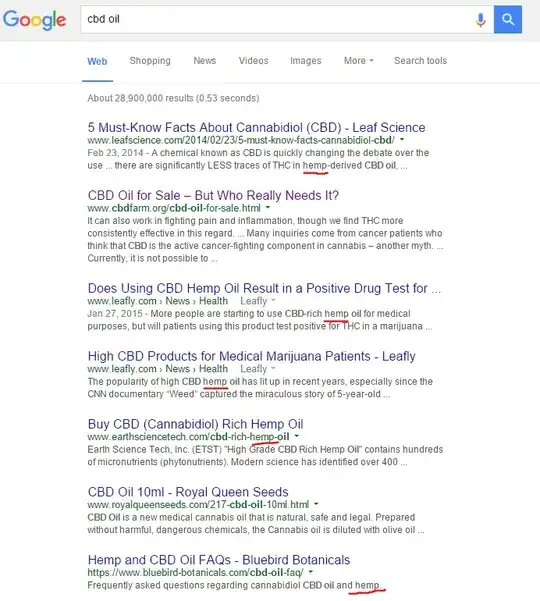Click the Google logo
The width and height of the screenshot is (540, 601).
click(x=34, y=20)
